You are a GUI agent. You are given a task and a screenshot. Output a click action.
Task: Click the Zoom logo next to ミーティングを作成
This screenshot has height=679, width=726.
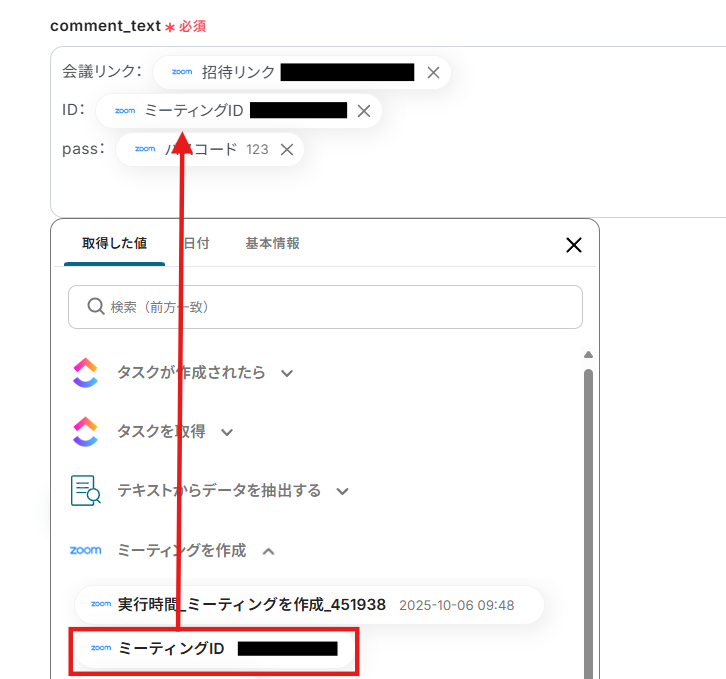point(86,550)
